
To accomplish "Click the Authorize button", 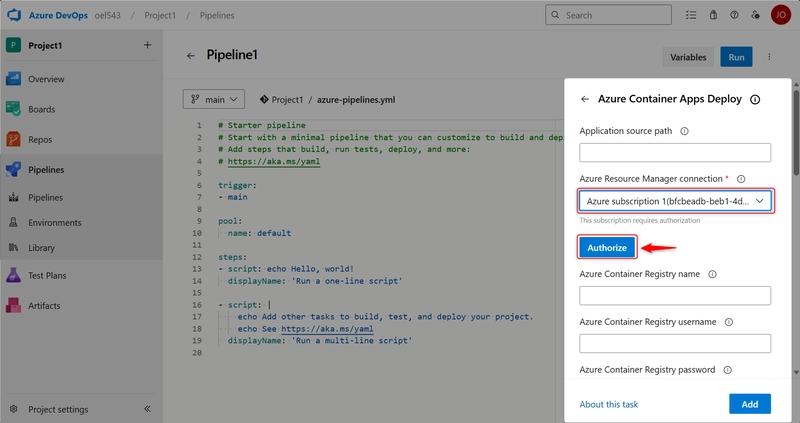I will click(606, 247).
